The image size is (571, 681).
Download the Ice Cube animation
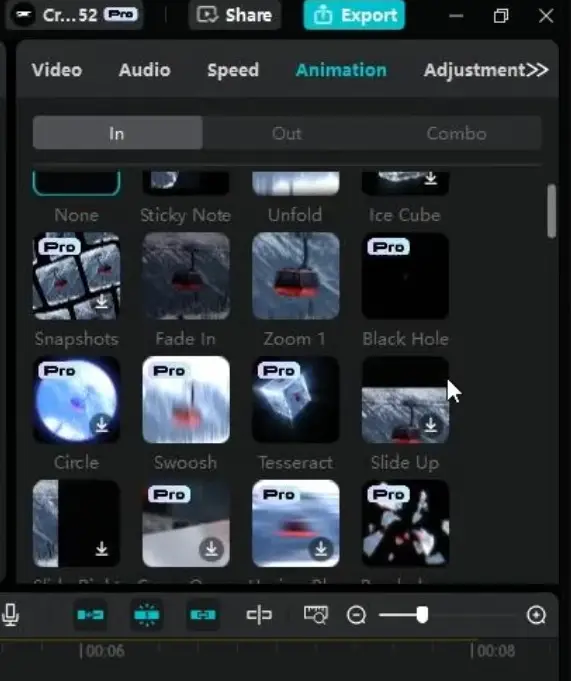pos(431,178)
